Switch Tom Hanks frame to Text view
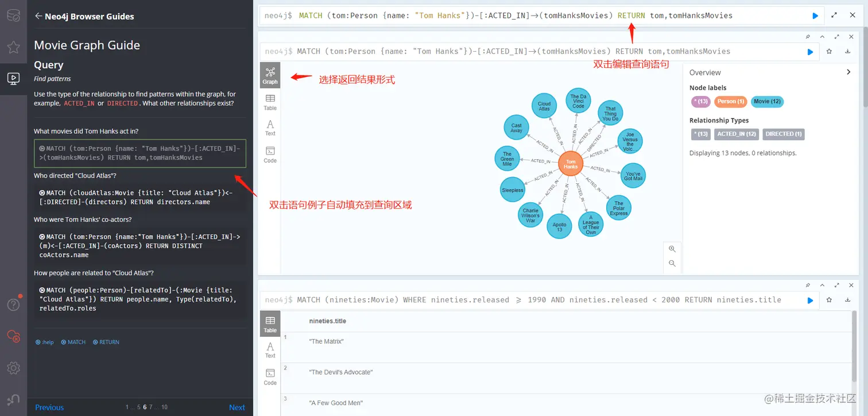The height and width of the screenshot is (416, 868). click(x=270, y=128)
